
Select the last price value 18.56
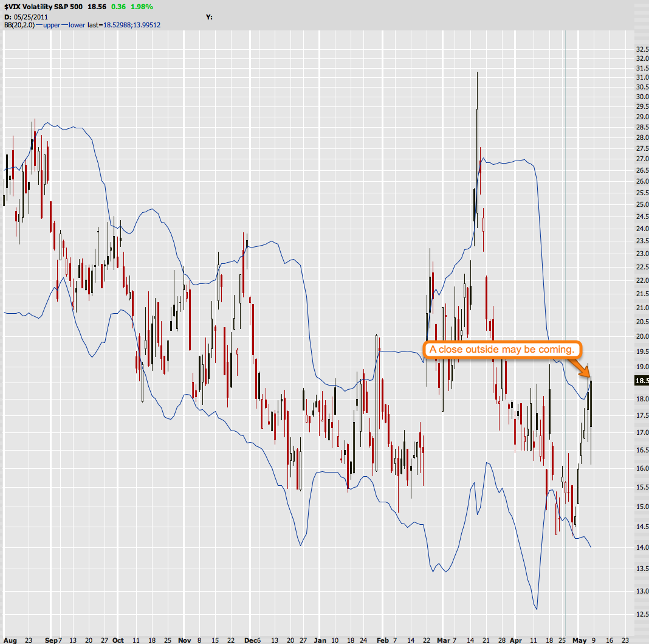pos(97,7)
